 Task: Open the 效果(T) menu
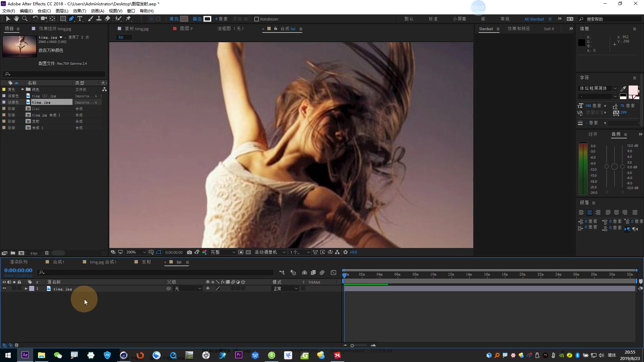[79, 11]
